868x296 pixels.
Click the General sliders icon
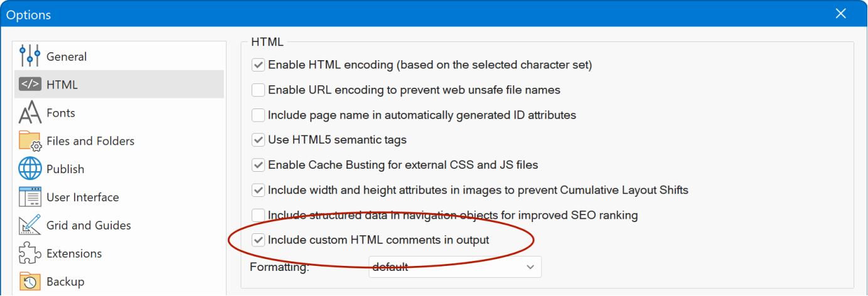coord(29,56)
